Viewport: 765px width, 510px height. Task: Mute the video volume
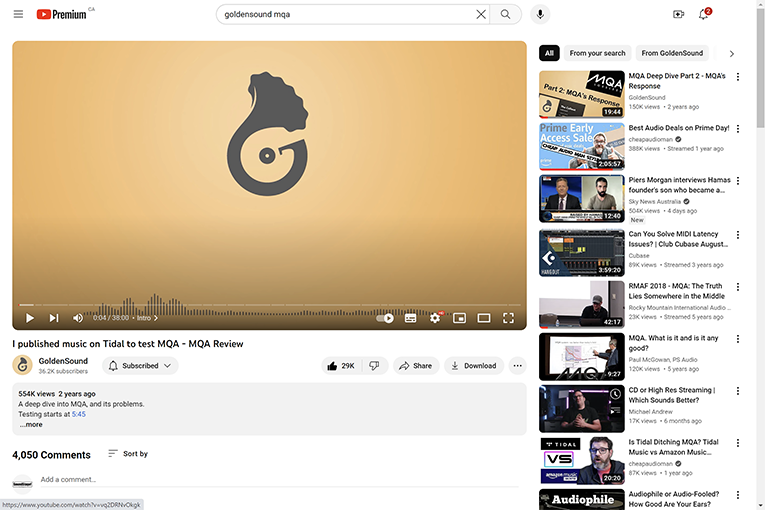pos(78,318)
